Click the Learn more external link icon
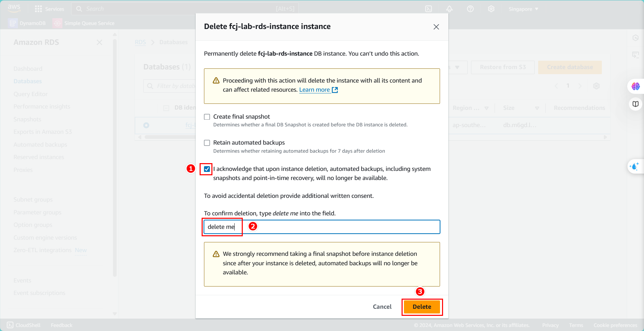The width and height of the screenshot is (644, 331). [x=335, y=90]
